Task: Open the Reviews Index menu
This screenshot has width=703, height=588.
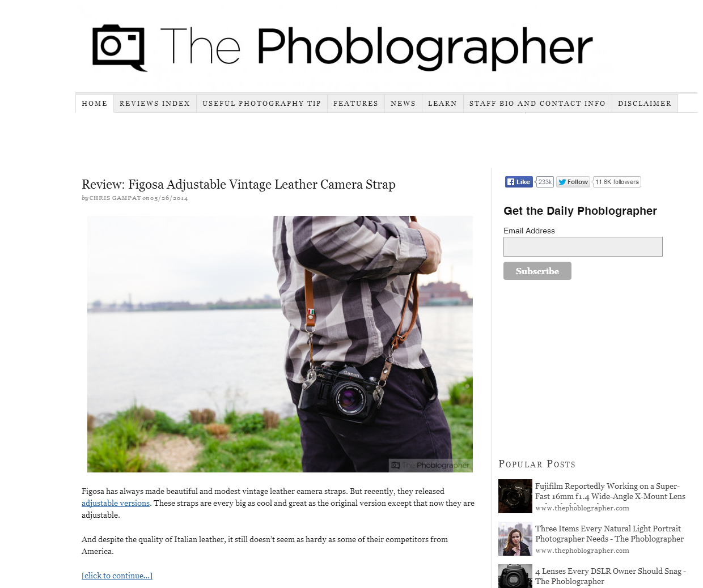Action: pyautogui.click(x=155, y=104)
